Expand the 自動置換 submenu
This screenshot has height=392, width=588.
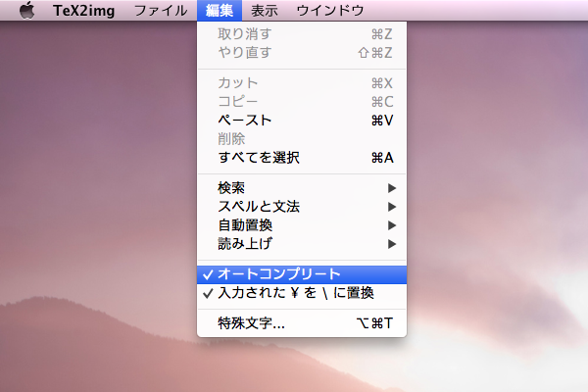point(302,225)
